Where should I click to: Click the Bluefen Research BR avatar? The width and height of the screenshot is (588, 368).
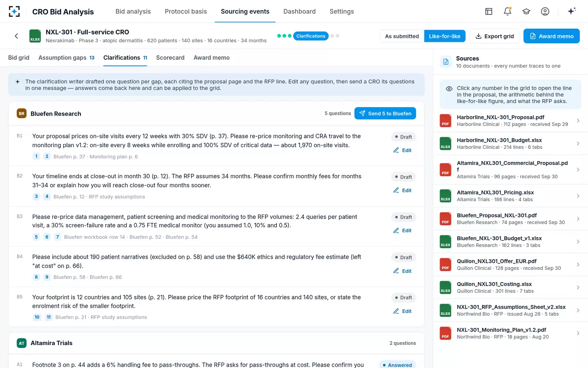(x=22, y=114)
